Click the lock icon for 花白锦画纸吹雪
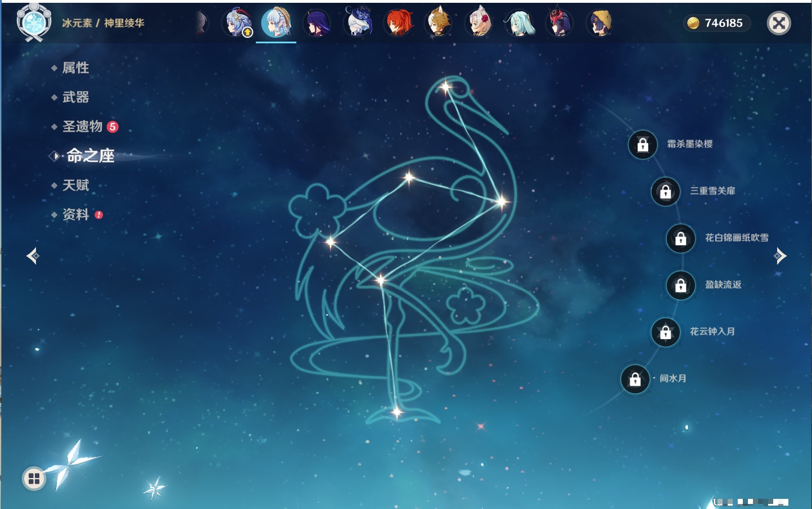This screenshot has height=509, width=812. [x=681, y=238]
